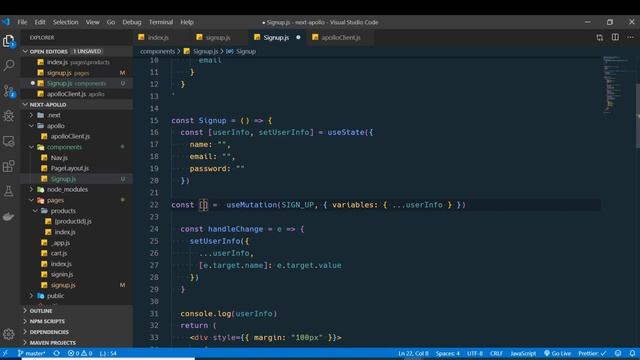The width and height of the screenshot is (640, 360).
Task: Click Signup symbol in the breadcrumb
Action: (x=246, y=51)
